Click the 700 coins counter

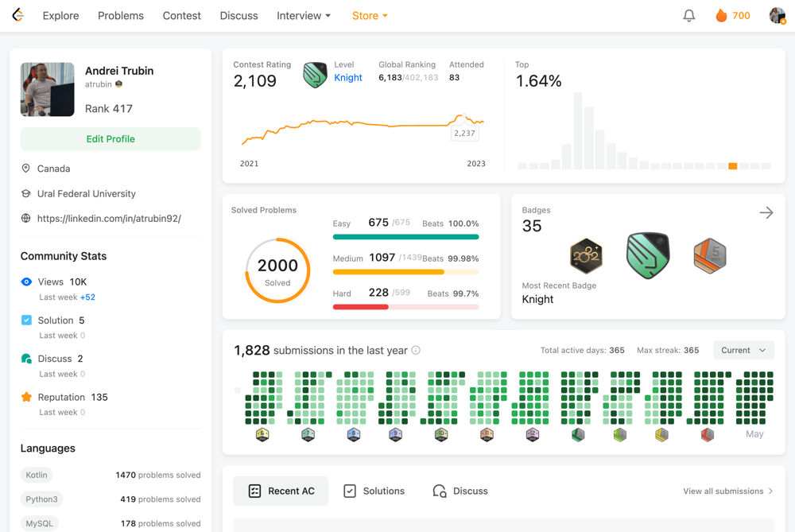(741, 16)
